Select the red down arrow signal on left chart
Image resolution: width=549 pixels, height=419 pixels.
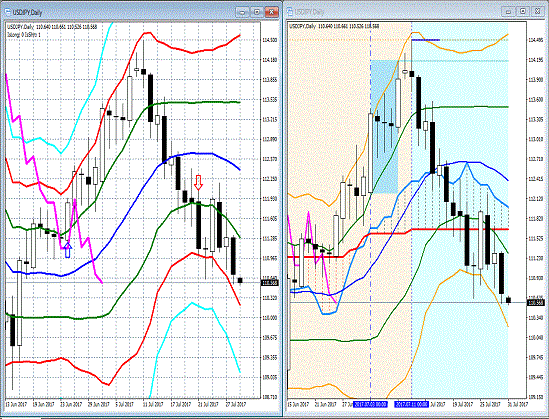pyautogui.click(x=199, y=182)
